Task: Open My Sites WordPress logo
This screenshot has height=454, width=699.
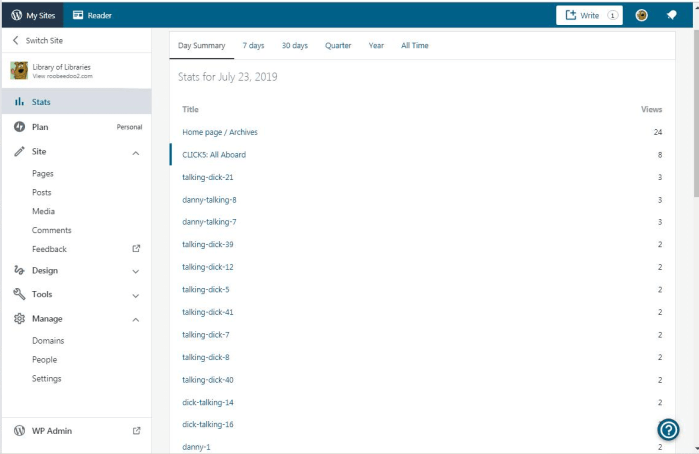Action: point(16,15)
